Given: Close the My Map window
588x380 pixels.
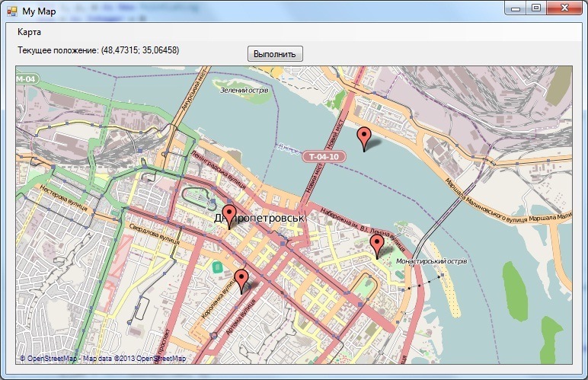Looking at the screenshot, I should 564,8.
